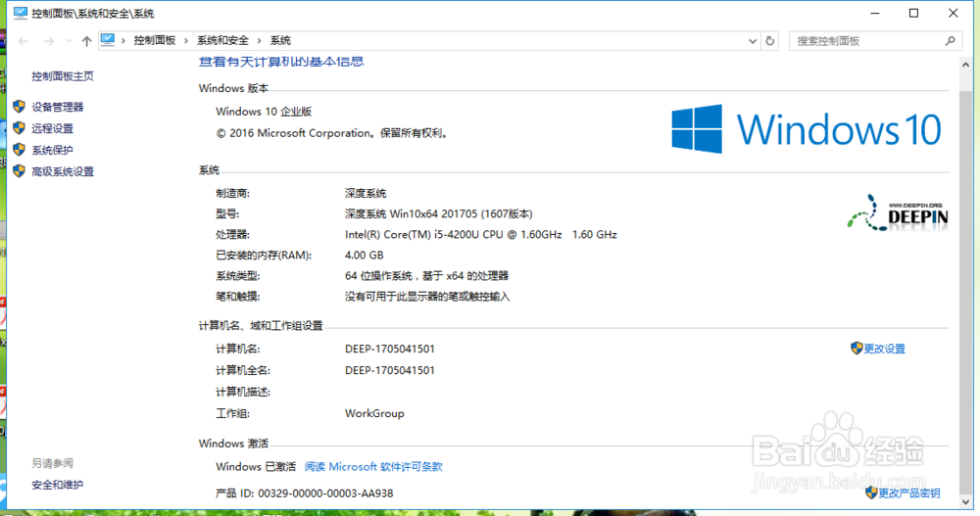Click shield icon beside 高级系统设置
980x516 pixels.
(20, 170)
